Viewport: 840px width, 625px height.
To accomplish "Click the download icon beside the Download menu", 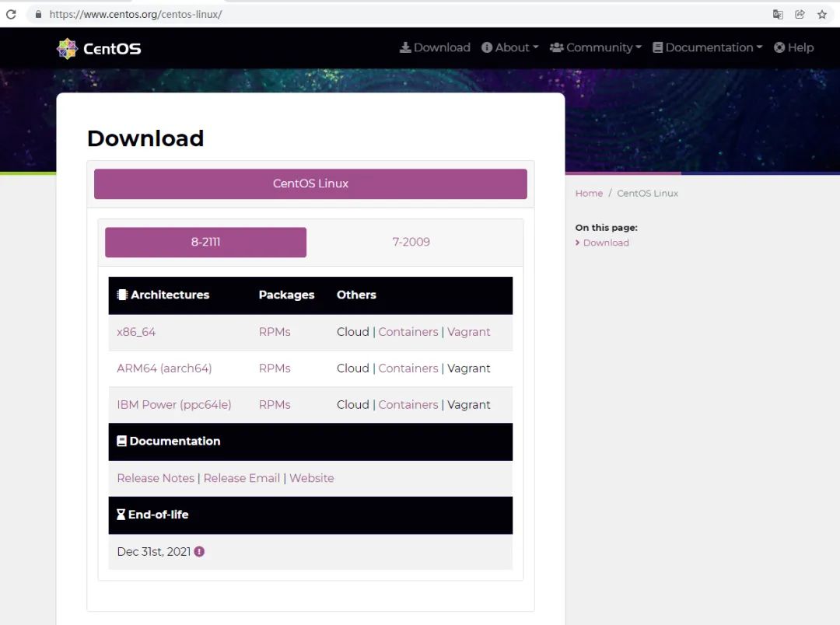I will pos(405,47).
